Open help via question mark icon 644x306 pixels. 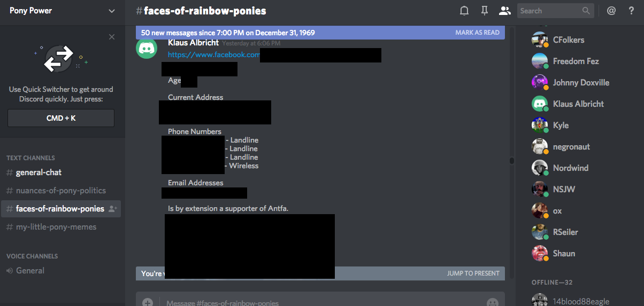pyautogui.click(x=631, y=11)
